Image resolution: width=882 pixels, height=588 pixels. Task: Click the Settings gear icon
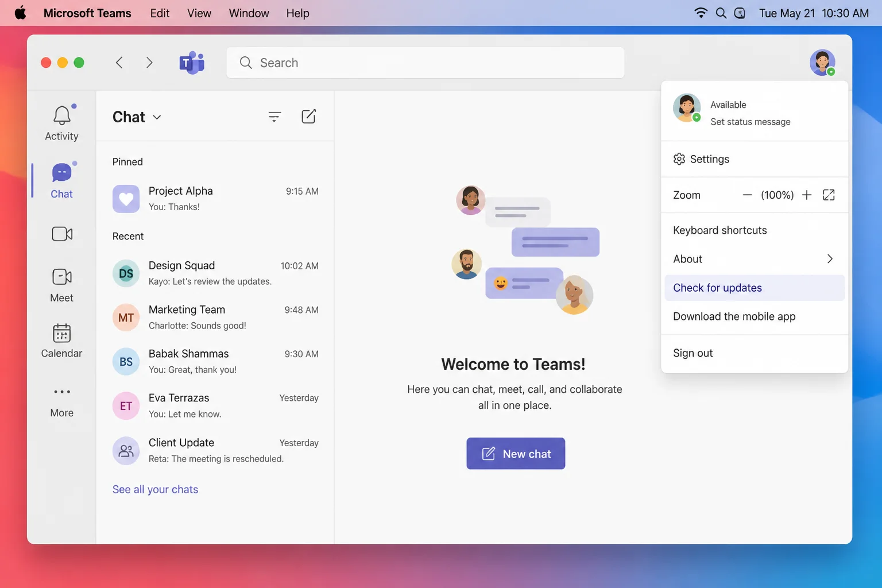point(679,159)
